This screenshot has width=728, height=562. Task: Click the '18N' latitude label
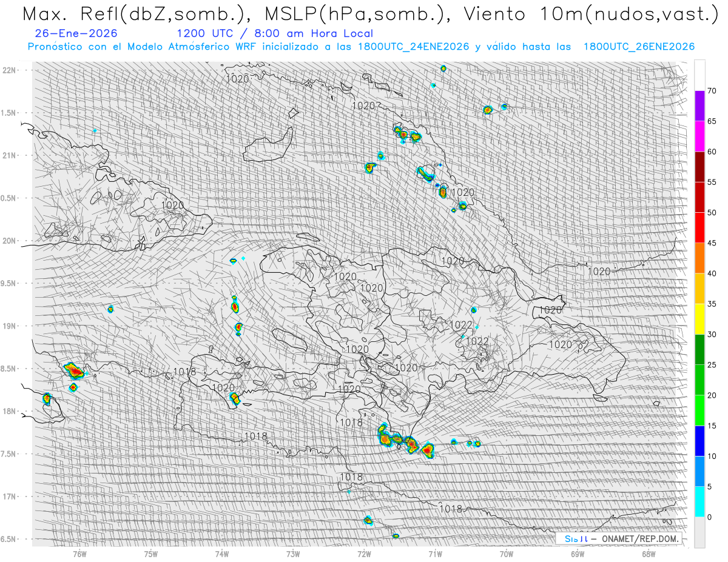coord(9,411)
